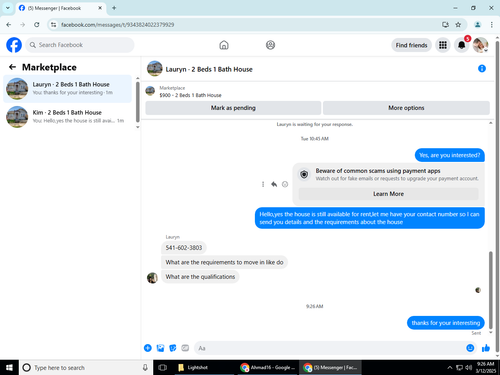Open a new browser tab
This screenshot has height=375, width=500.
114,8
